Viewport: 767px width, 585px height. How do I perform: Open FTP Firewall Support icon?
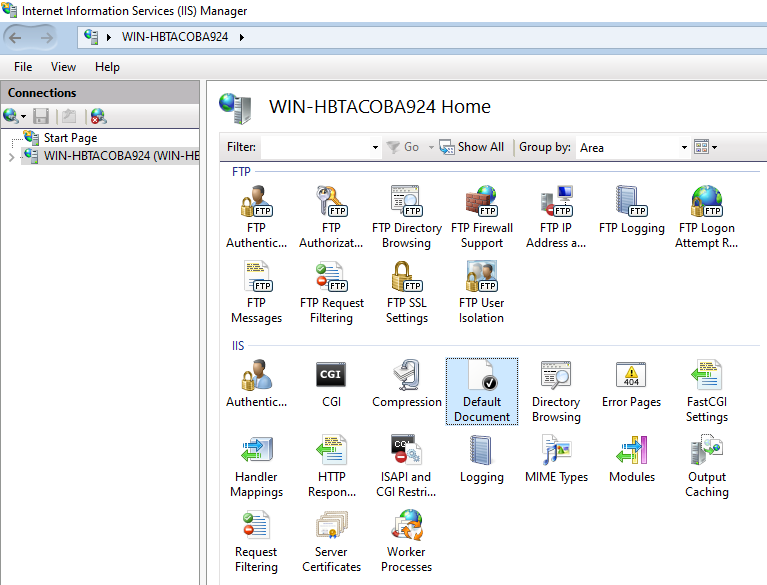click(x=482, y=218)
